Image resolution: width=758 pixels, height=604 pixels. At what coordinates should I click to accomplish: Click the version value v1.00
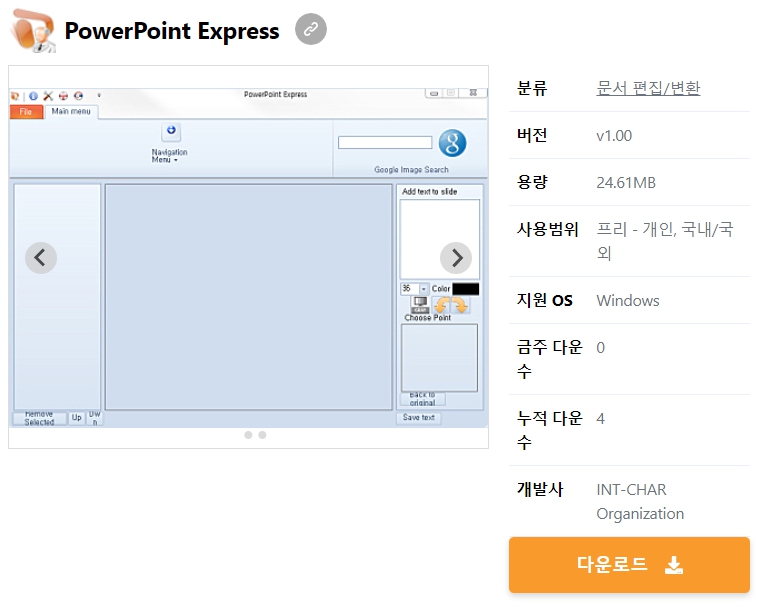click(614, 136)
